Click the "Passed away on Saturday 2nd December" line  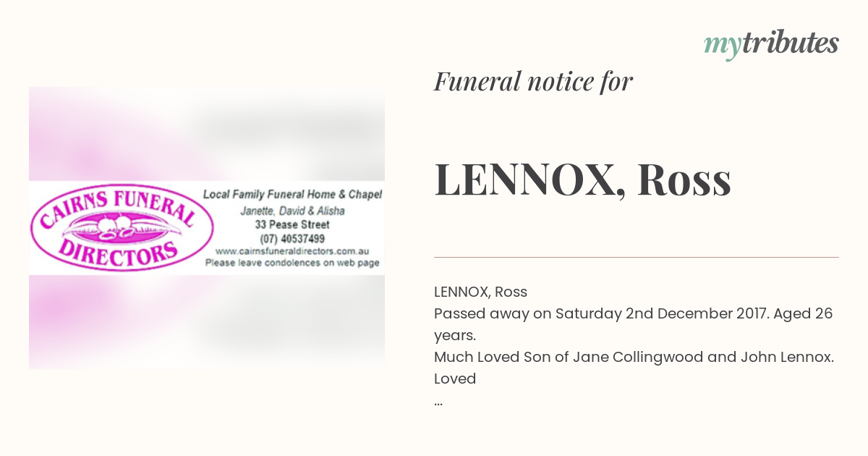coord(633,314)
